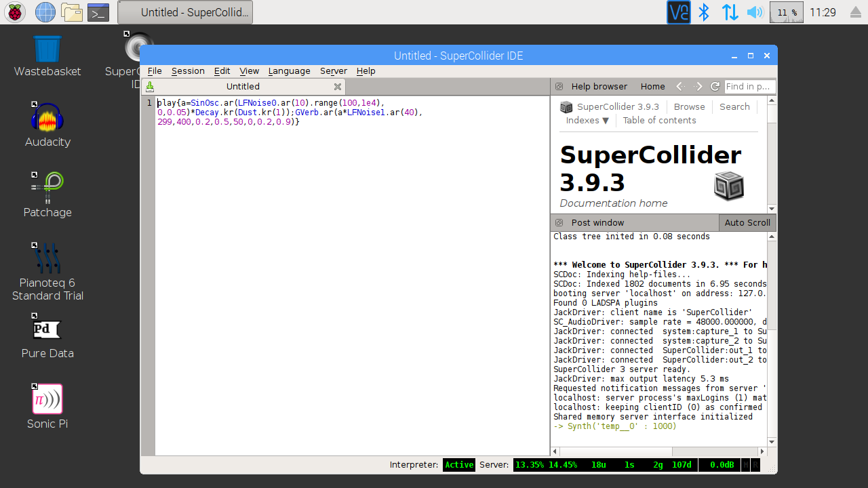Click the 11:29 clock in the panel
This screenshot has height=488, width=868.
pos(823,12)
